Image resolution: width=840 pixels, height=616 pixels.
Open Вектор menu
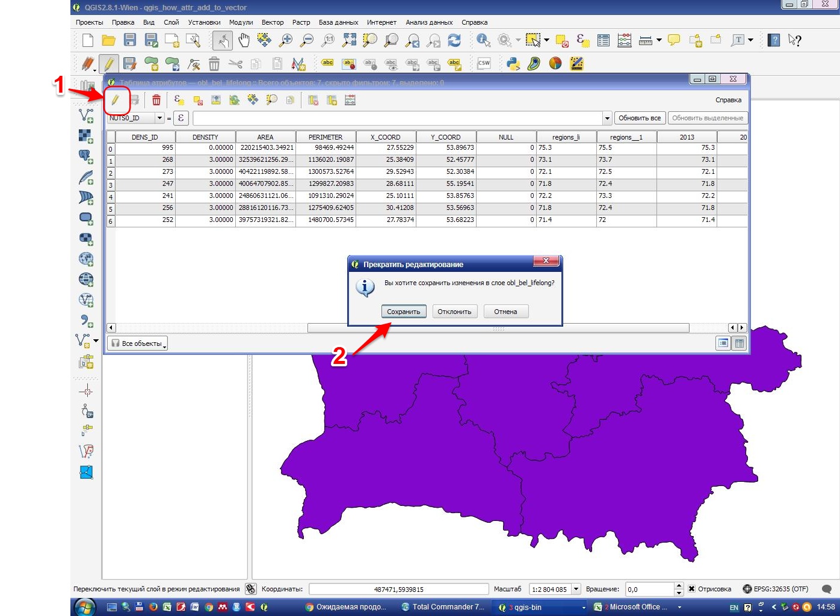(273, 22)
